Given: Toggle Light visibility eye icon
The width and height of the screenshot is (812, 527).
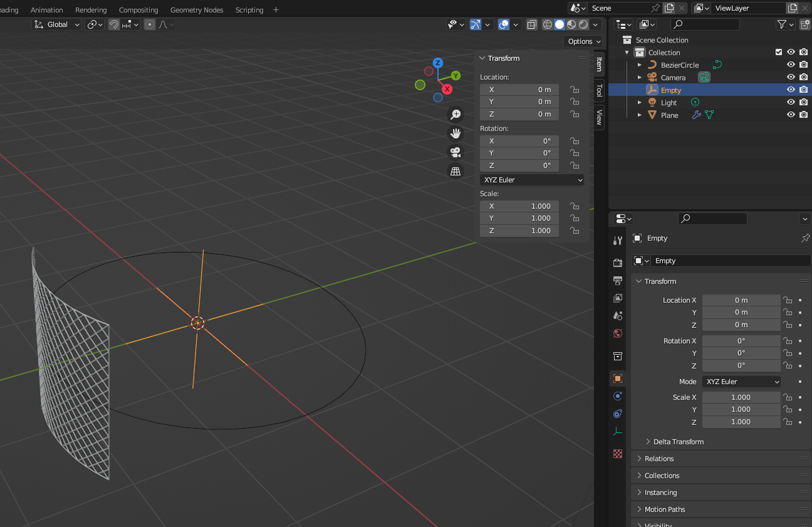Looking at the screenshot, I should 791,102.
